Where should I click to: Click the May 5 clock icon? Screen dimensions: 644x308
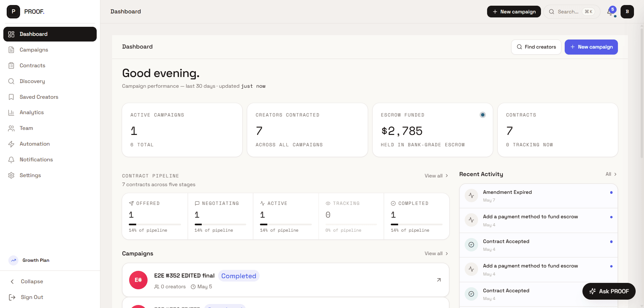[x=193, y=287]
